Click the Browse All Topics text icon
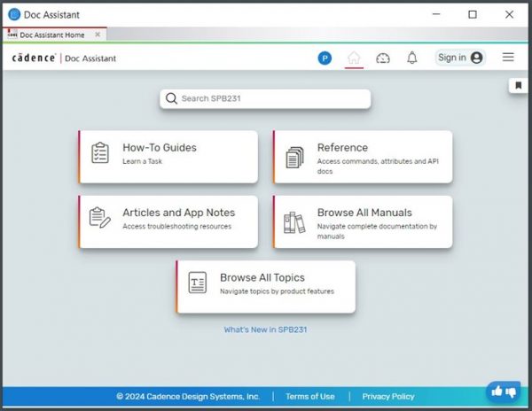The height and width of the screenshot is (411, 532). coord(198,283)
